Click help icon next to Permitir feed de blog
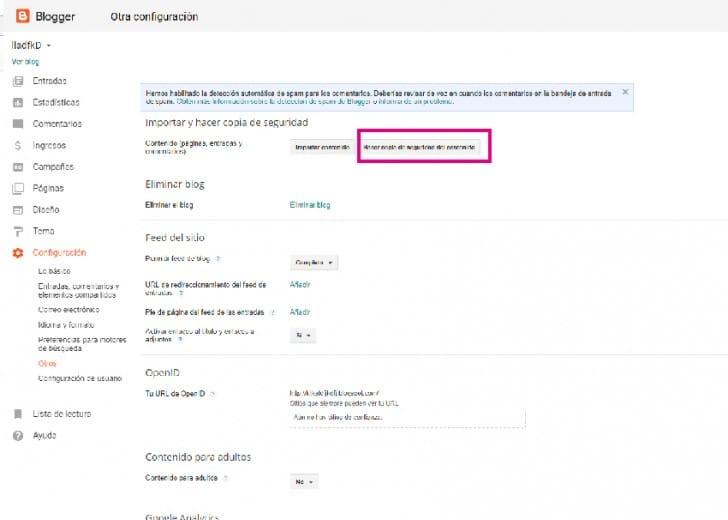 pos(218,259)
